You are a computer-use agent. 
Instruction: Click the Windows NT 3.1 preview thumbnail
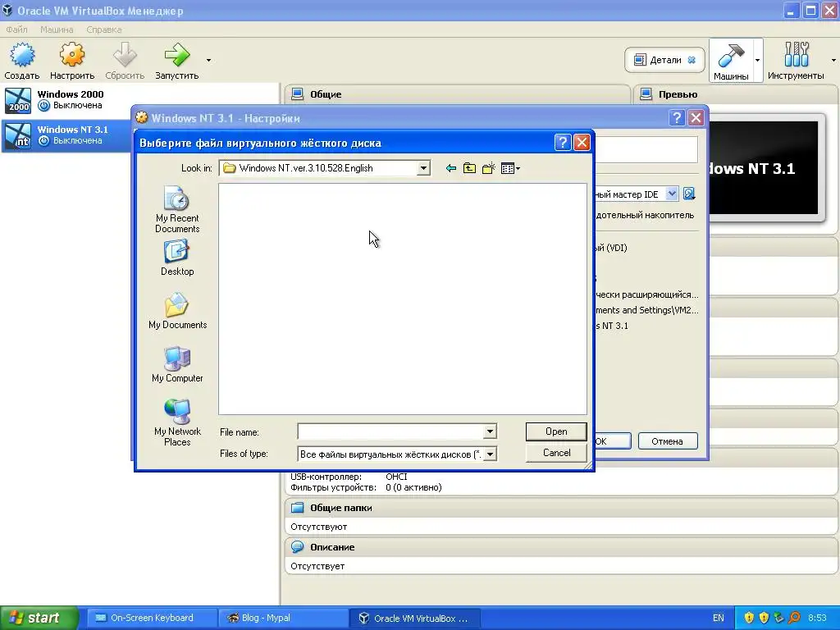click(764, 167)
